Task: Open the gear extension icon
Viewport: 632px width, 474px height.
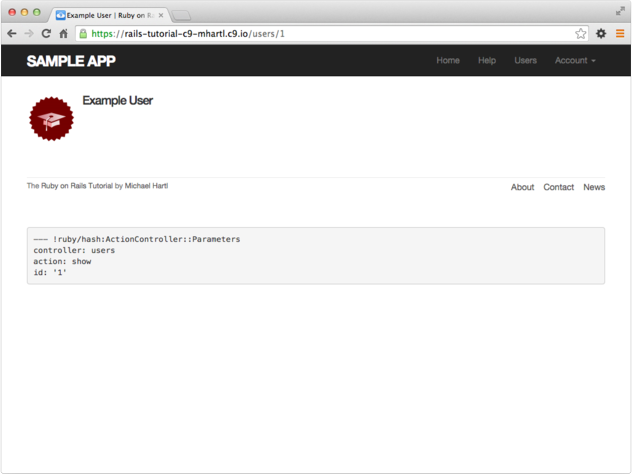Action: (x=601, y=33)
